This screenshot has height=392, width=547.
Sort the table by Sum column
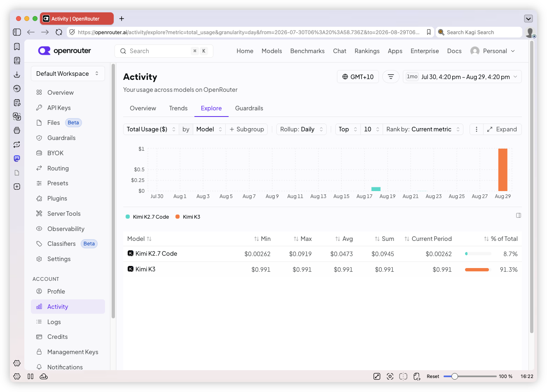tap(384, 239)
